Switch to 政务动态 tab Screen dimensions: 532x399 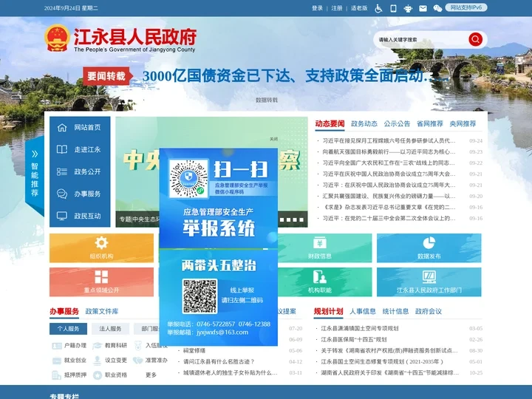pos(364,124)
